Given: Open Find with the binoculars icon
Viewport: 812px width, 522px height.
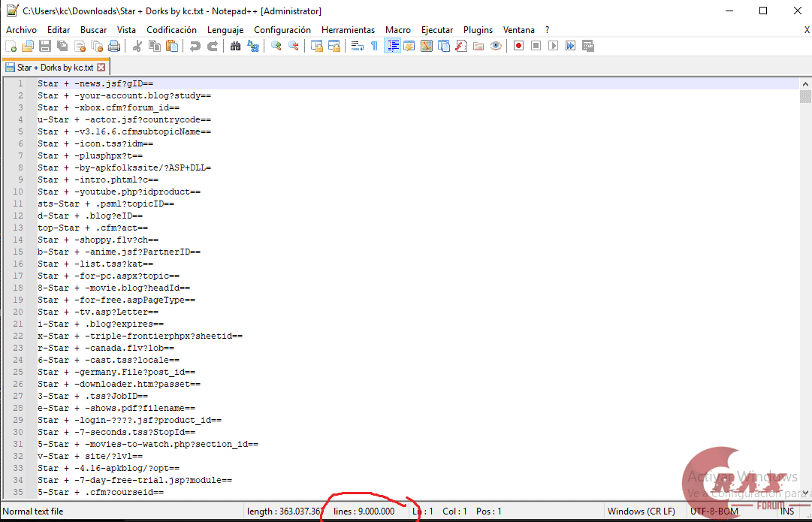Looking at the screenshot, I should pyautogui.click(x=235, y=46).
